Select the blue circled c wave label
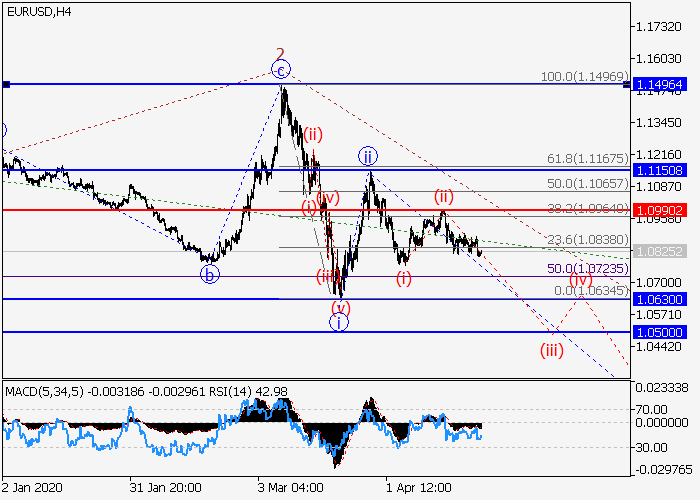Viewport: 700px width, 500px height. click(x=281, y=70)
